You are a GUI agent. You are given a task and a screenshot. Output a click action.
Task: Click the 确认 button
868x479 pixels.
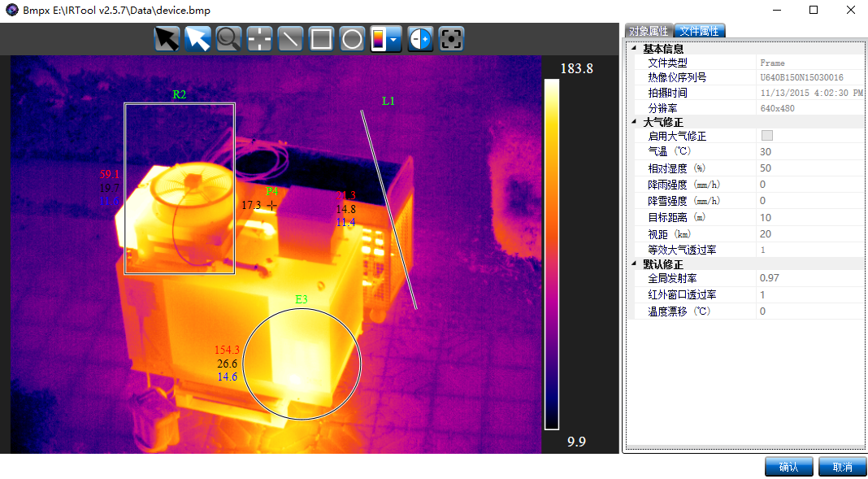coord(788,467)
